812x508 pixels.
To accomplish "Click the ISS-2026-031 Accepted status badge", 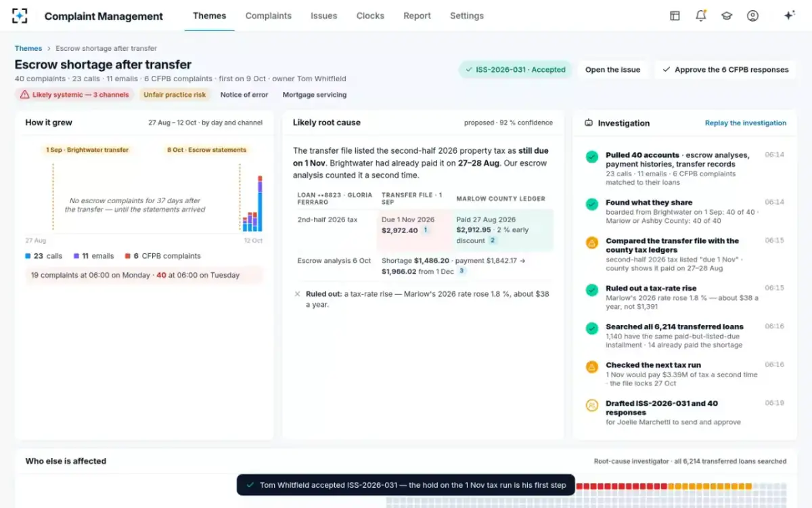I will 515,70.
